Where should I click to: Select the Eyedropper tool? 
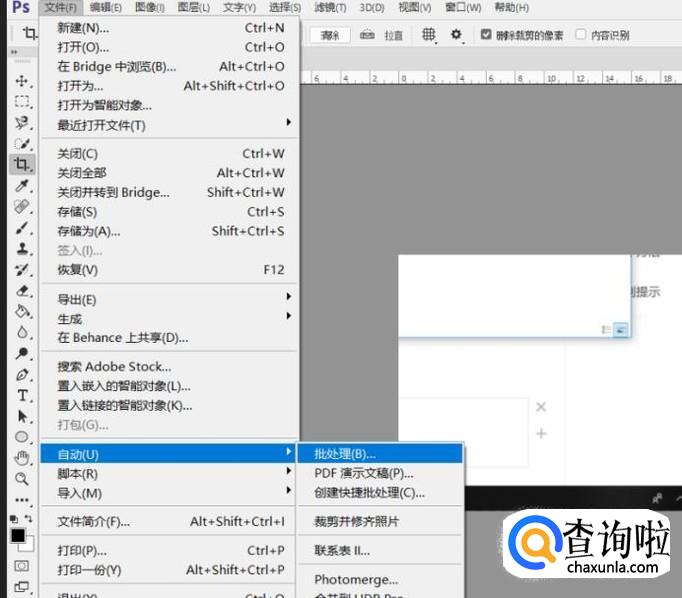click(22, 186)
